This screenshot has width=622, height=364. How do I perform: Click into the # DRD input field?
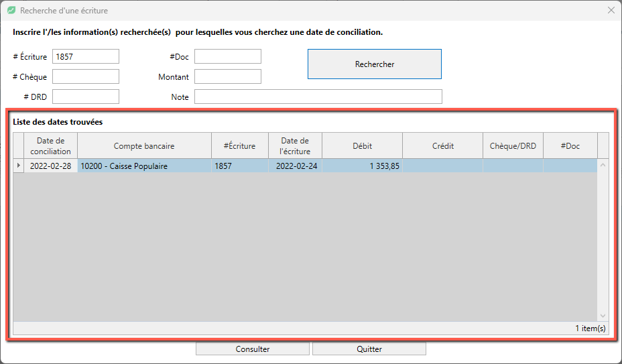click(86, 97)
